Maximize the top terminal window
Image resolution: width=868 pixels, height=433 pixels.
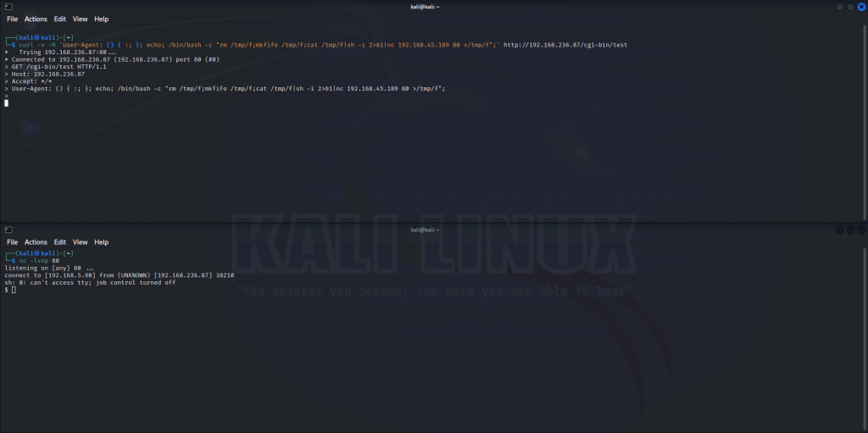(x=850, y=7)
